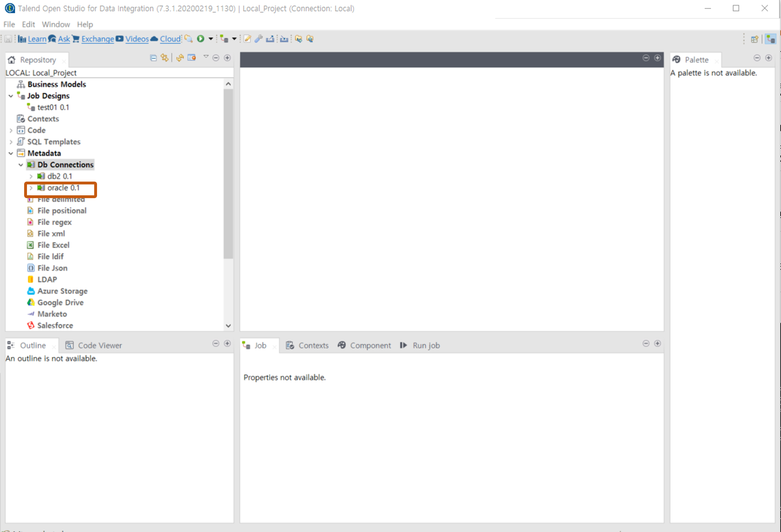This screenshot has width=781, height=532.
Task: Open the Learn link
Action: click(37, 39)
